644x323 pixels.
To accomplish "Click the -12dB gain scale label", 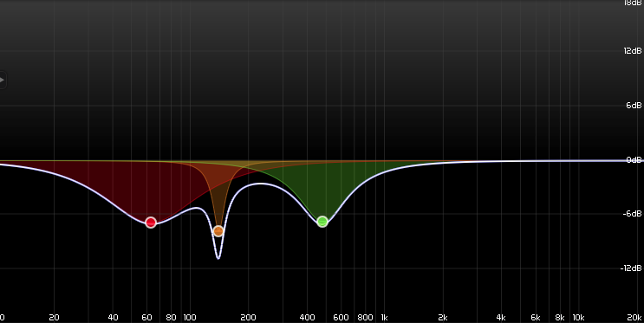I will click(x=631, y=268).
